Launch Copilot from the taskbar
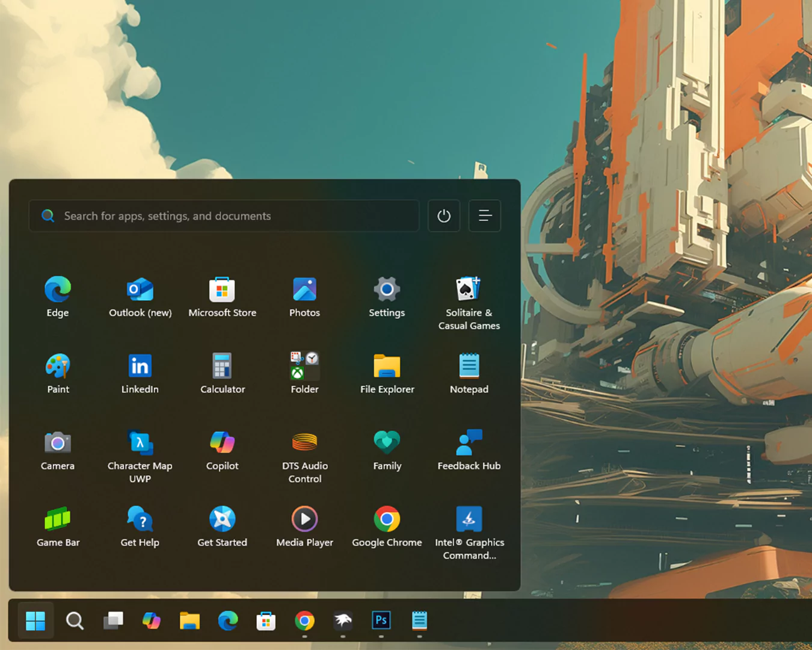This screenshot has width=812, height=650. click(x=151, y=621)
